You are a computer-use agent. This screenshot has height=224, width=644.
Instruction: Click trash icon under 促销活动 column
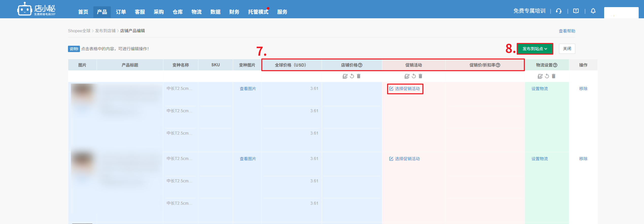(x=421, y=76)
